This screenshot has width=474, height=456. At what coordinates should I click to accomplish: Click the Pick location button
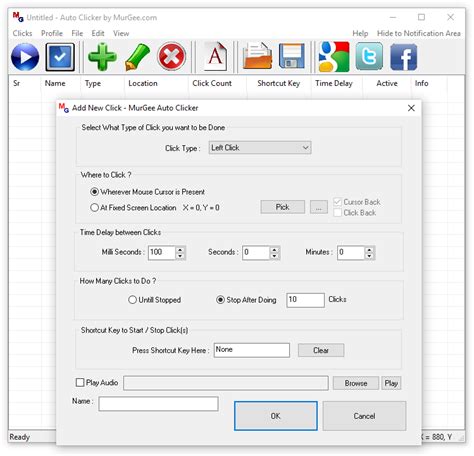point(283,207)
